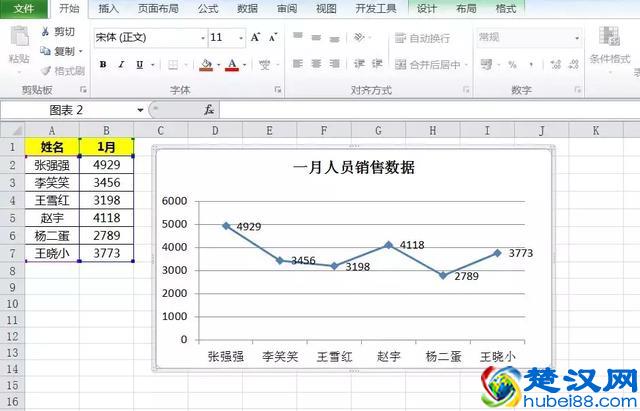This screenshot has width=640, height=411.
Task: Apply fill color with paint bucket icon
Action: 207,64
